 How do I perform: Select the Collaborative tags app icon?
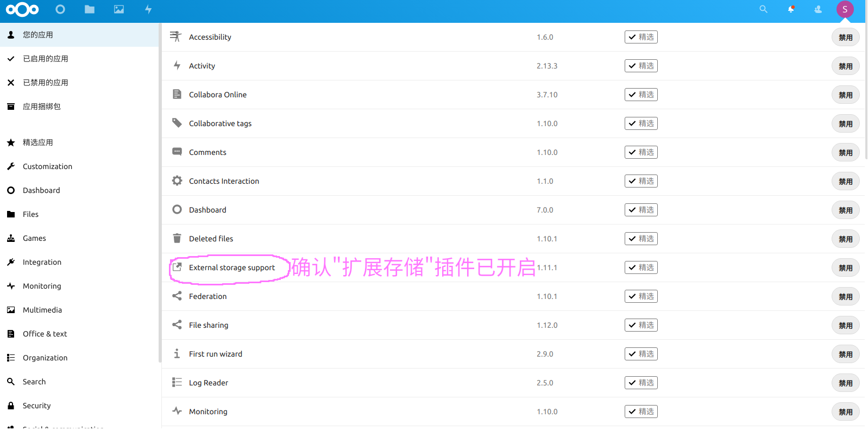(177, 123)
